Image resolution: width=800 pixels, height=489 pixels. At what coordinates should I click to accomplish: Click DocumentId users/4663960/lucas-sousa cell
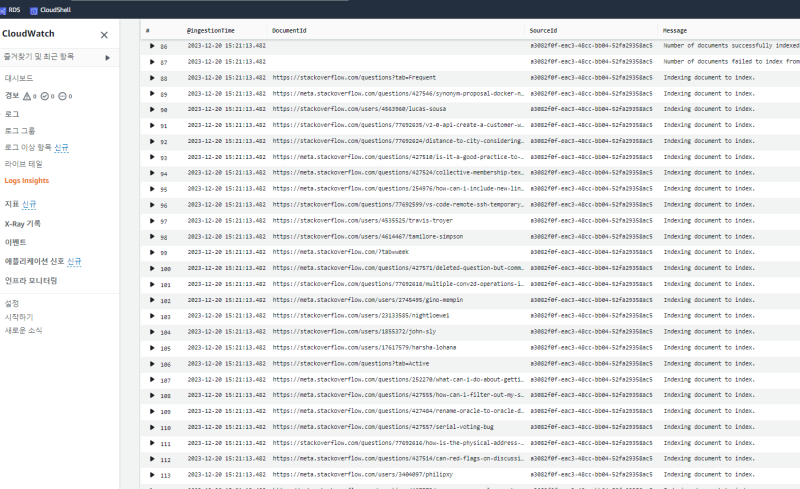tap(359, 109)
